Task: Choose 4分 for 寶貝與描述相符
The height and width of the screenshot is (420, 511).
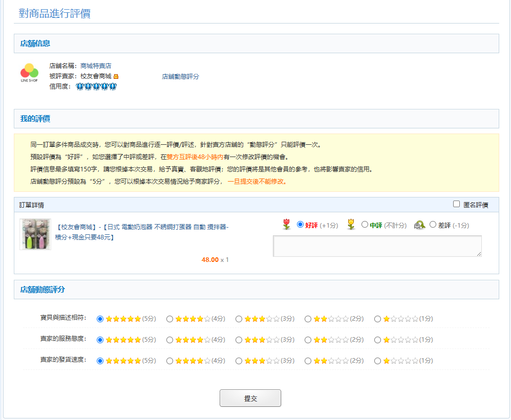Action: tap(170, 319)
